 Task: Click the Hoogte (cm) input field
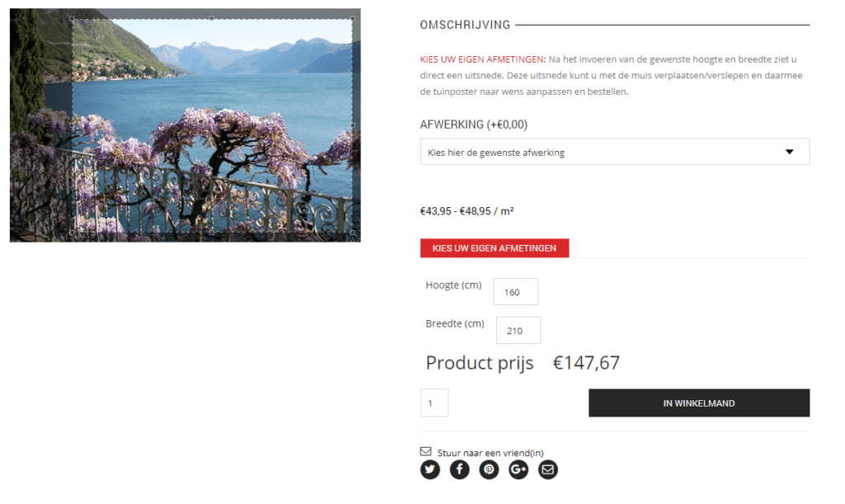pos(516,292)
